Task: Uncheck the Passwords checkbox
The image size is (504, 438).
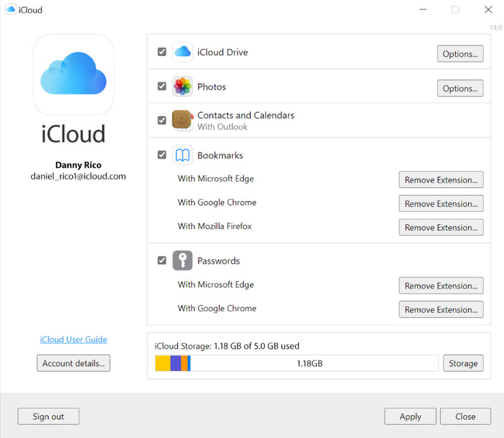Action: (162, 260)
